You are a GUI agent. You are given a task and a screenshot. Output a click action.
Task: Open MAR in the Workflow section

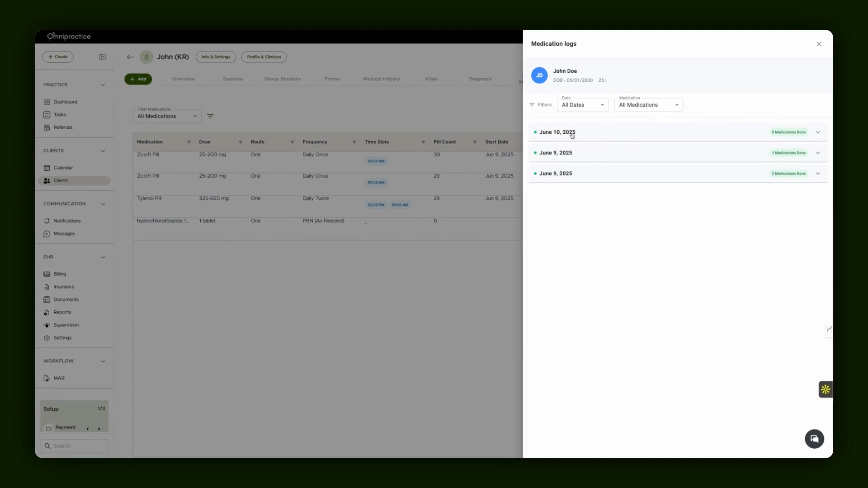59,378
